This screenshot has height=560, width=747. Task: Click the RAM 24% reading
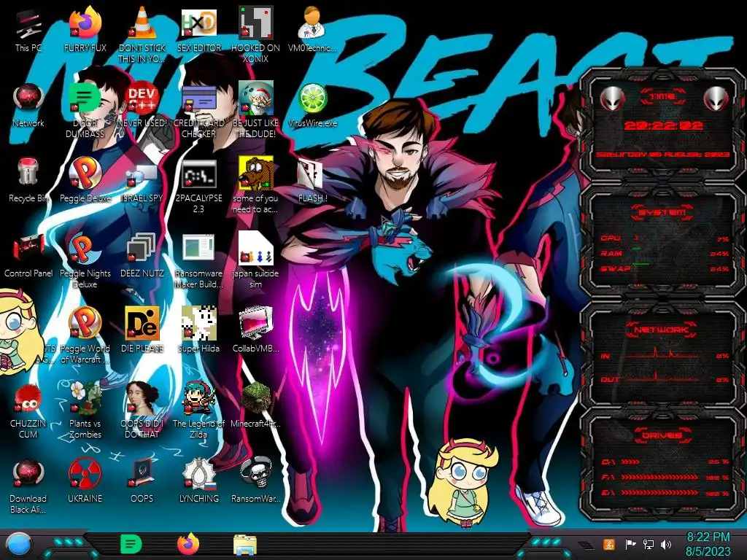point(719,254)
